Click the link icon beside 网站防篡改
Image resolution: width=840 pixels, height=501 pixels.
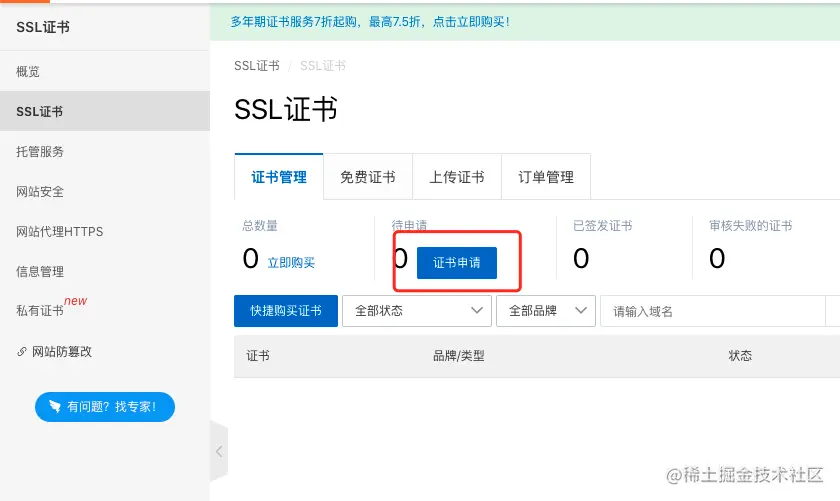[22, 352]
